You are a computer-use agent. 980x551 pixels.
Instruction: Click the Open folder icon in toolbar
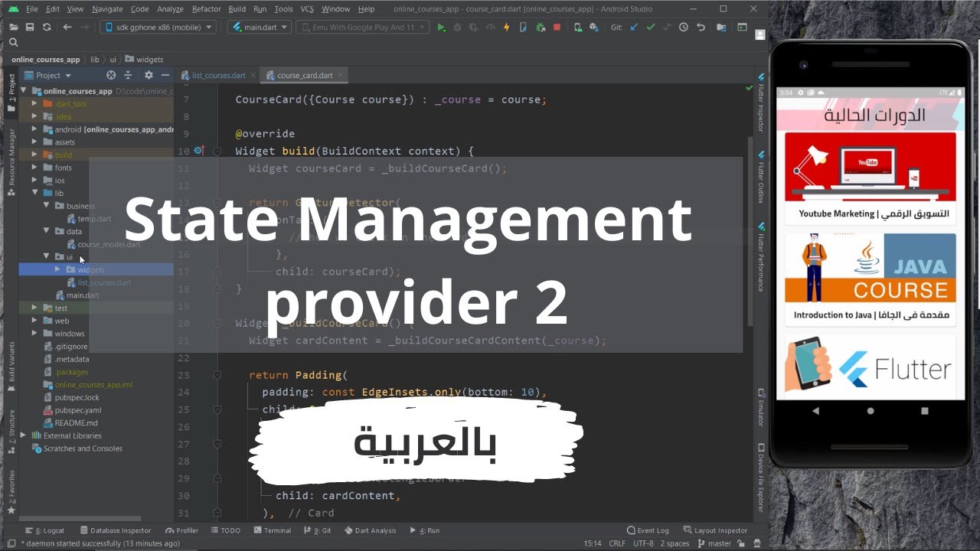[14, 28]
